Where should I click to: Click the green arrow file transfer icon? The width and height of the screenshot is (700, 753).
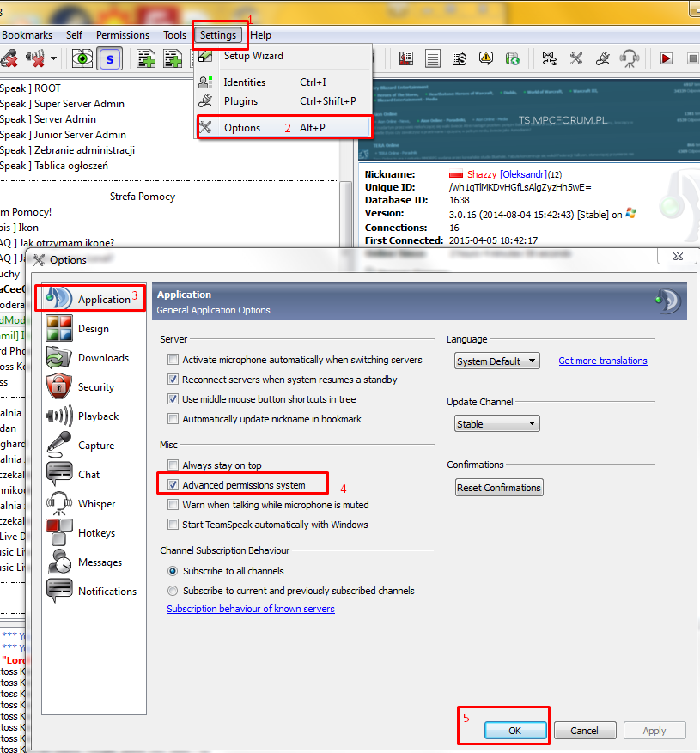pos(512,58)
